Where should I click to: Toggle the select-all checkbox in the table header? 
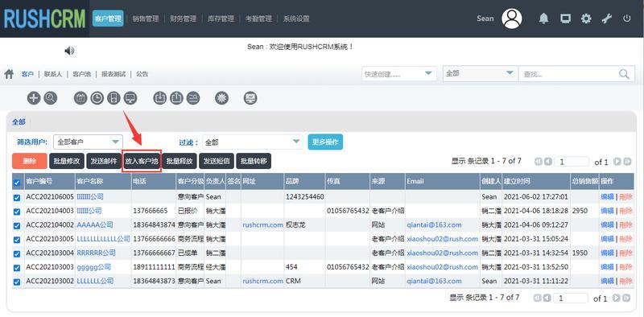tap(17, 183)
